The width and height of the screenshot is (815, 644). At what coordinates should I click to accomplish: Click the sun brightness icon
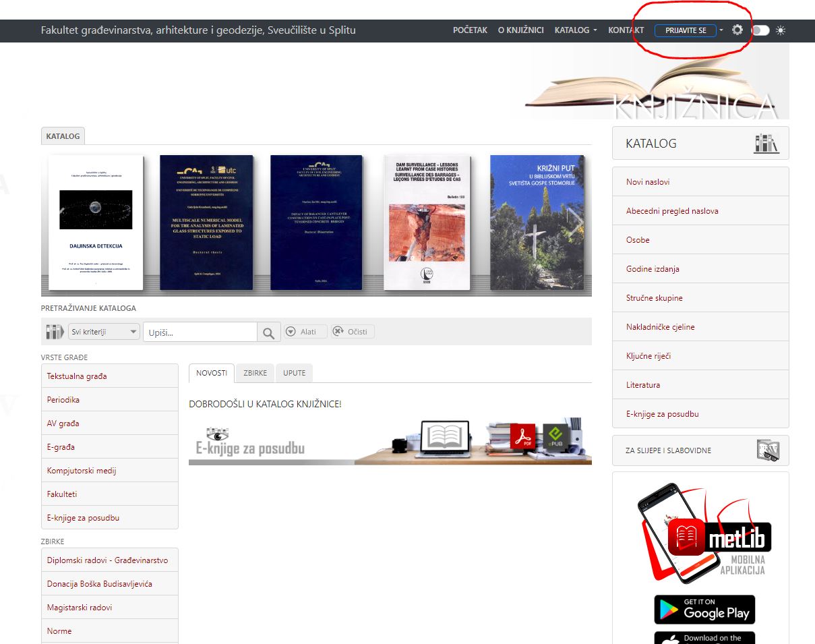click(781, 30)
